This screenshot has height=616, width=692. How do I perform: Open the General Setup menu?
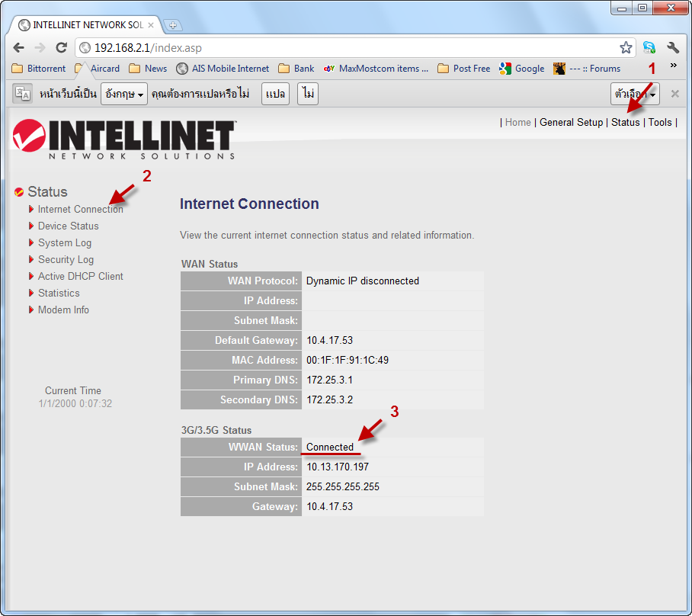(x=571, y=122)
